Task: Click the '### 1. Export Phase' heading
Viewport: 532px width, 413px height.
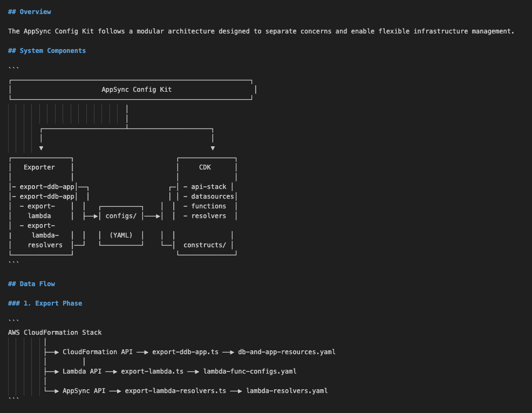Action: 45,303
